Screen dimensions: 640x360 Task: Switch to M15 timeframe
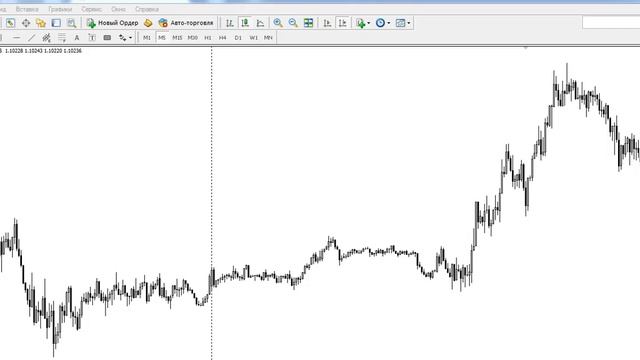177,38
